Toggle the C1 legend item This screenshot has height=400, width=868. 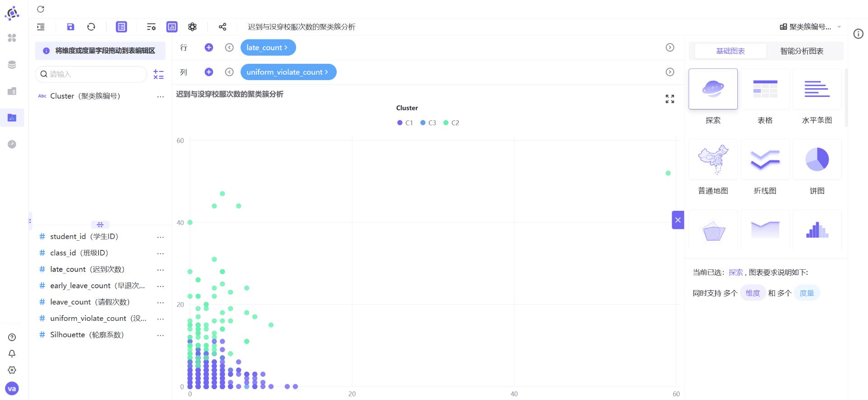[405, 123]
